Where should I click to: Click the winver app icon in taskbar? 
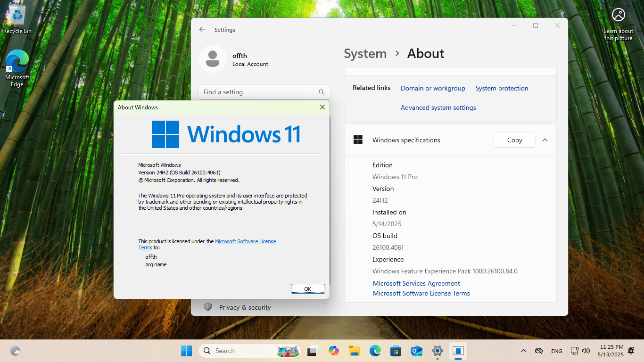pos(458,351)
